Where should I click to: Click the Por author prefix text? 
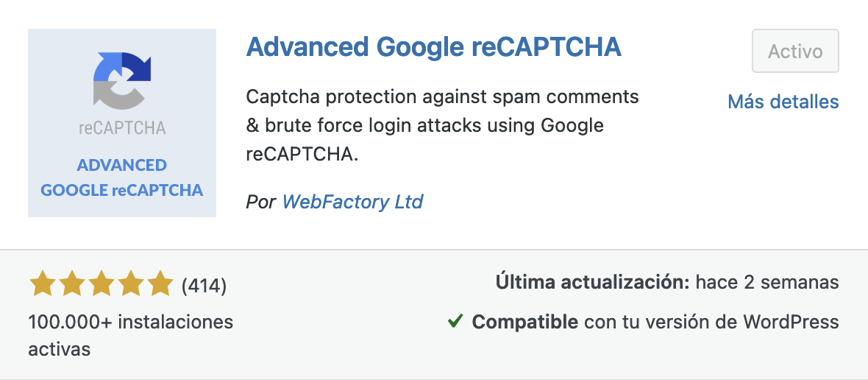(260, 202)
